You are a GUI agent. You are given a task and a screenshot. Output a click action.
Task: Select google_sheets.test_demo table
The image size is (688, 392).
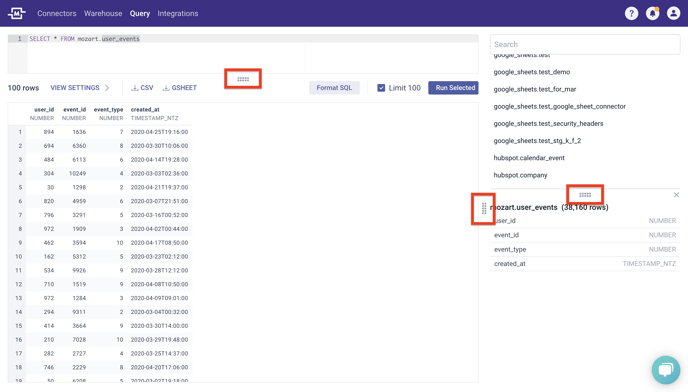point(532,72)
